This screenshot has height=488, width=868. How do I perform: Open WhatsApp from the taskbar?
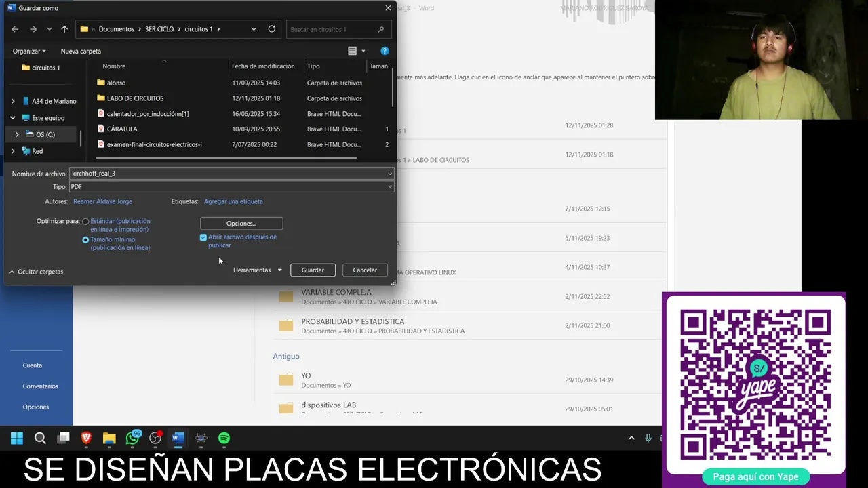click(x=132, y=438)
